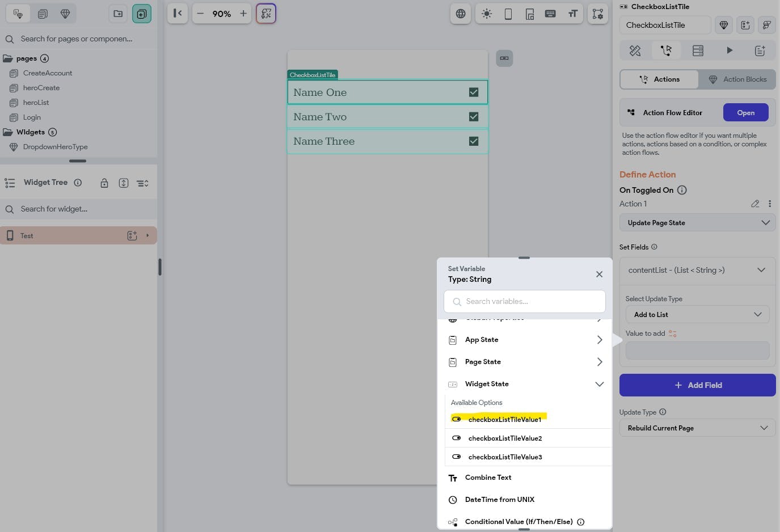Click the lock icon in Widget Tree
Image resolution: width=780 pixels, height=532 pixels.
(104, 183)
